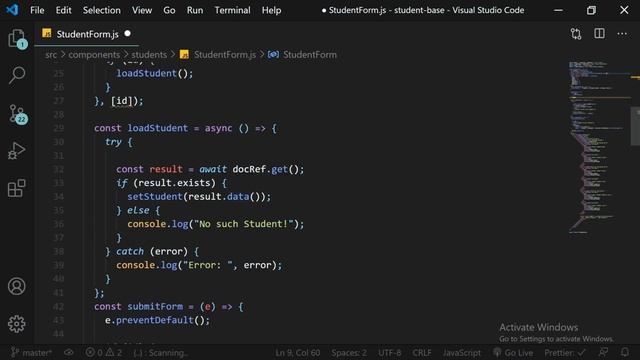Viewport: 640px width, 360px height.
Task: Open the Manage gear icon
Action: [17, 324]
